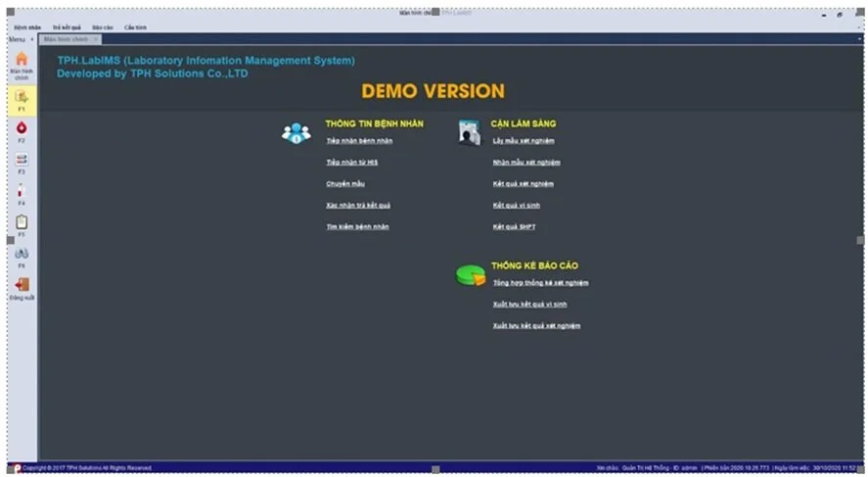The image size is (868, 477).
Task: Open the Xác nhận trả kết quả link
Action: [358, 206]
